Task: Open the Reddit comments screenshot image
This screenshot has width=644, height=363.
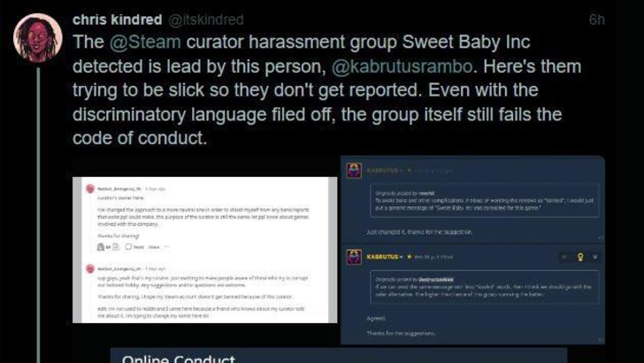Action: [204, 250]
